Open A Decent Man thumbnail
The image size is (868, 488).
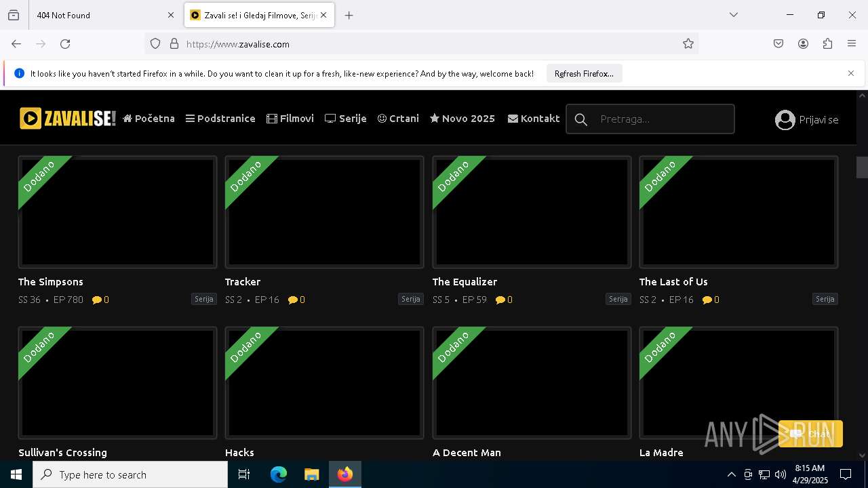[x=532, y=383]
